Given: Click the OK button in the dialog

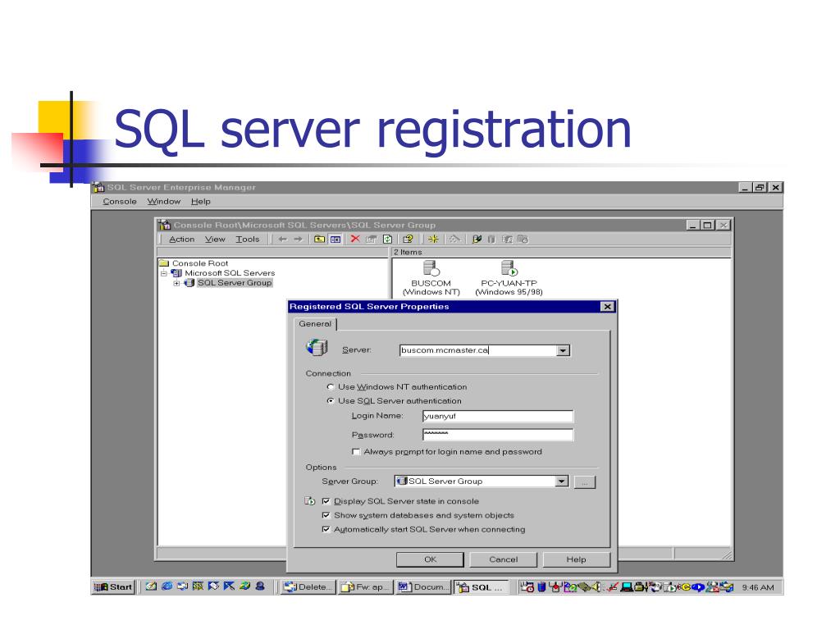Looking at the screenshot, I should (430, 559).
